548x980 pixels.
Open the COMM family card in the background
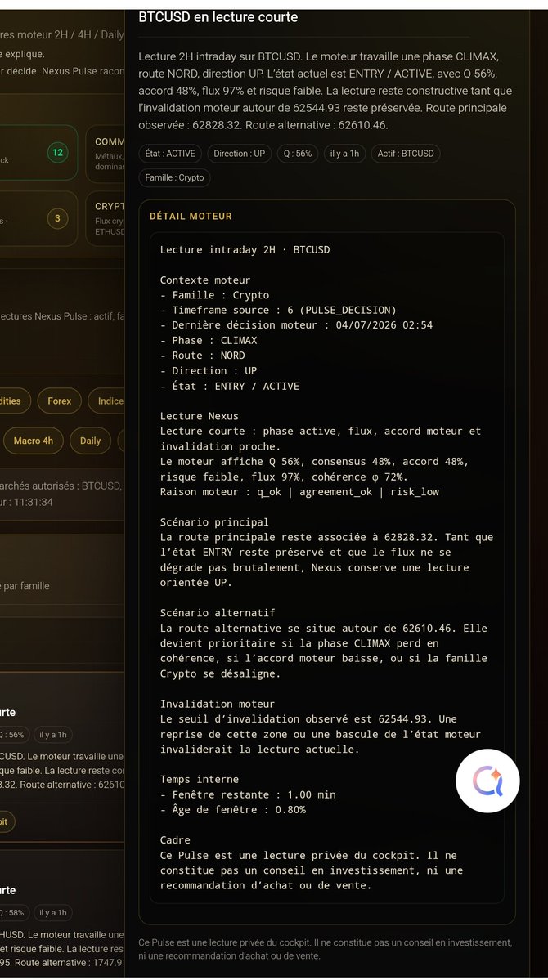[x=105, y=153]
